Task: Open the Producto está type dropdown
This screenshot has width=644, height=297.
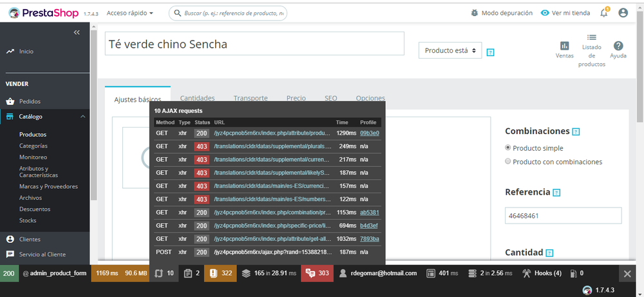Action: 450,50
